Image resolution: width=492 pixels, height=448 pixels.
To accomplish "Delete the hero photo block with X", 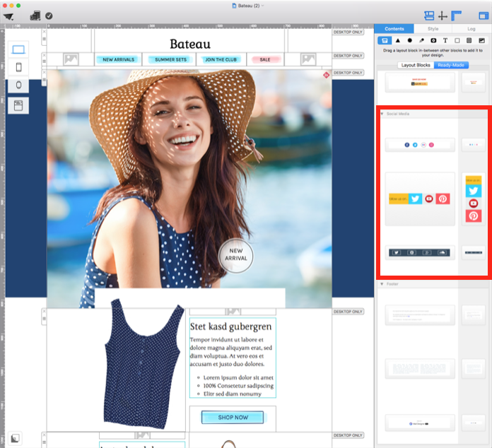I will [44, 72].
